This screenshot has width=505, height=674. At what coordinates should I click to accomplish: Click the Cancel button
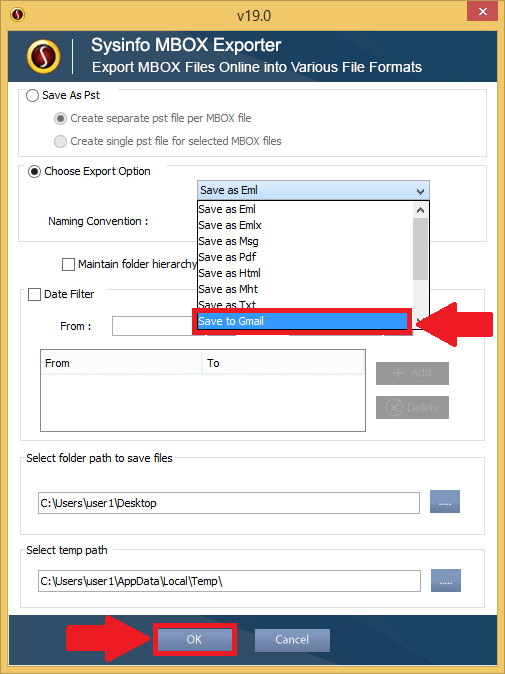292,640
